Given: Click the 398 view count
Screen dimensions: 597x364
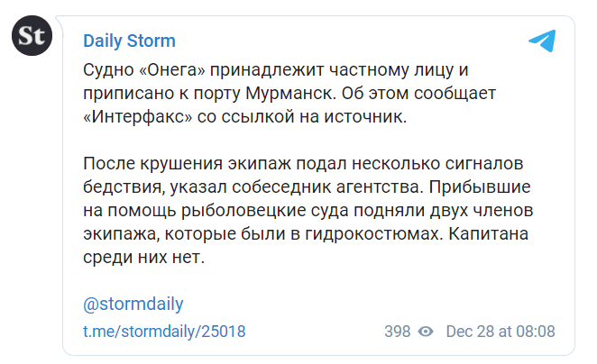Looking at the screenshot, I should click(397, 331).
